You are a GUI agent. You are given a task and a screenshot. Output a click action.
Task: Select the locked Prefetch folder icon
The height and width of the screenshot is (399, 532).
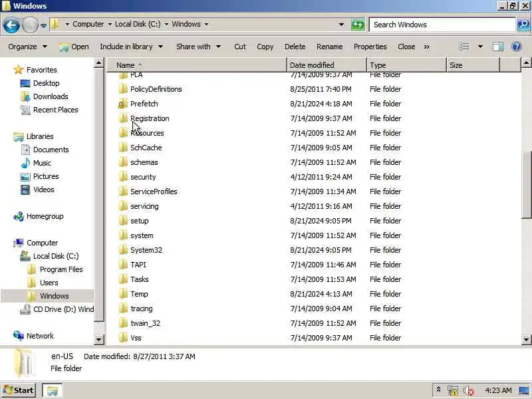(123, 104)
